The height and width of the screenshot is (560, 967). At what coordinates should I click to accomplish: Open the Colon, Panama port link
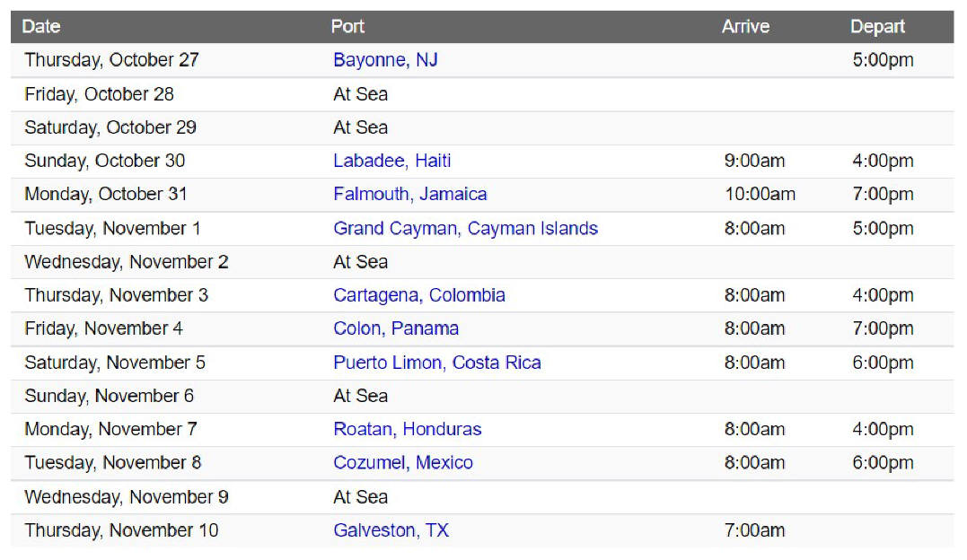point(396,328)
